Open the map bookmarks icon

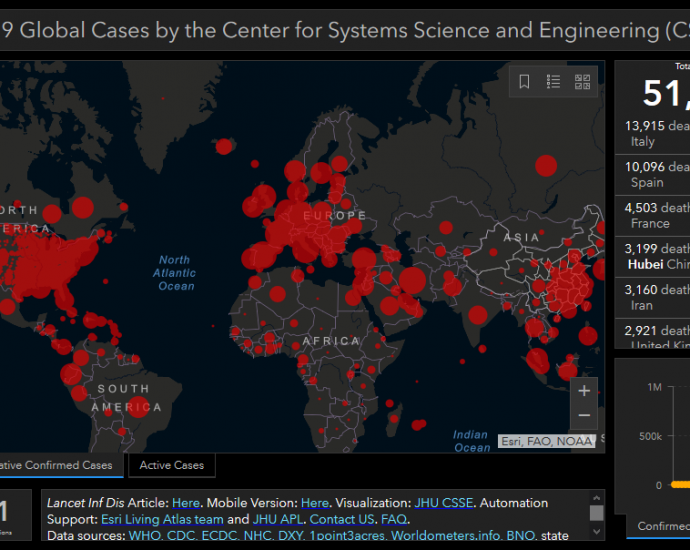524,82
